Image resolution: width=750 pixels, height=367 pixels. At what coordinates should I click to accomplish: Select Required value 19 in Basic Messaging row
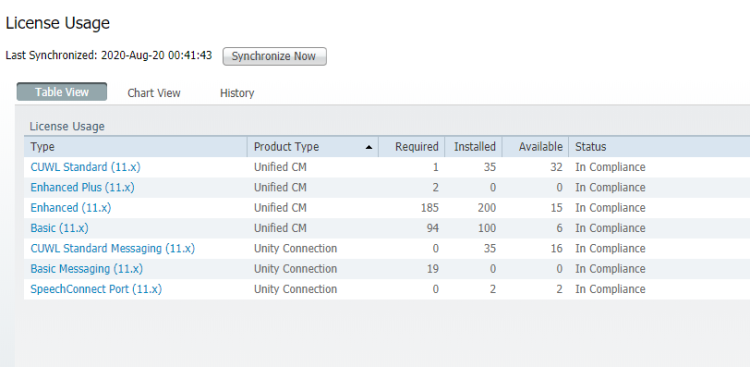pyautogui.click(x=432, y=269)
